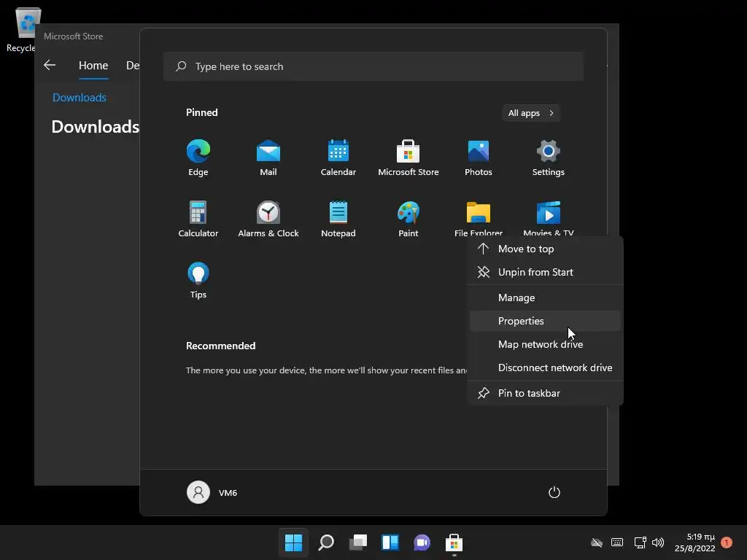
Task: Click the OneDrive cloud tray icon
Action: click(597, 542)
